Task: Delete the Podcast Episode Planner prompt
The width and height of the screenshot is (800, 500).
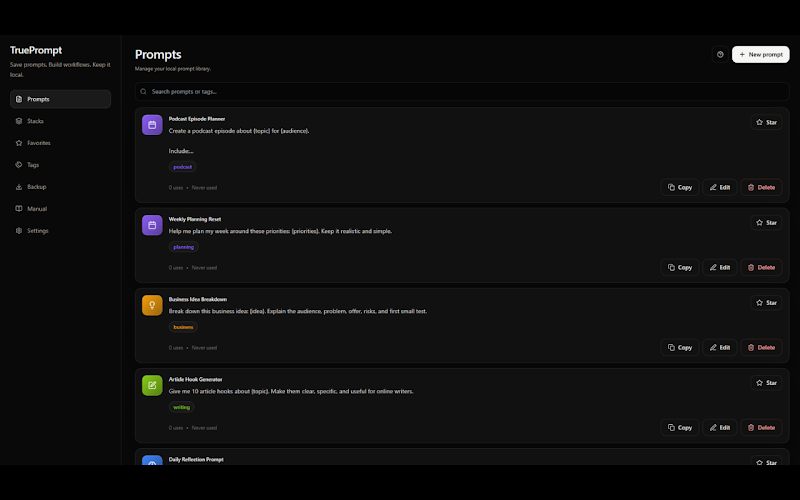Action: pos(761,187)
